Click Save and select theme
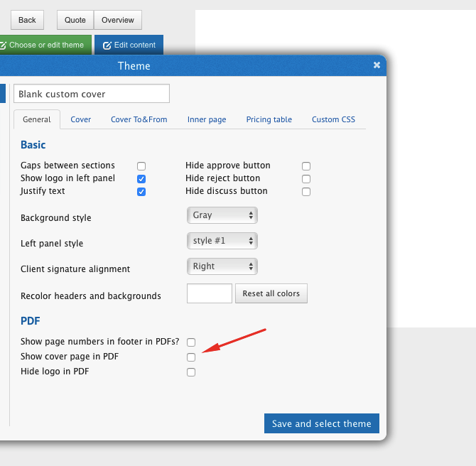 pyautogui.click(x=321, y=423)
